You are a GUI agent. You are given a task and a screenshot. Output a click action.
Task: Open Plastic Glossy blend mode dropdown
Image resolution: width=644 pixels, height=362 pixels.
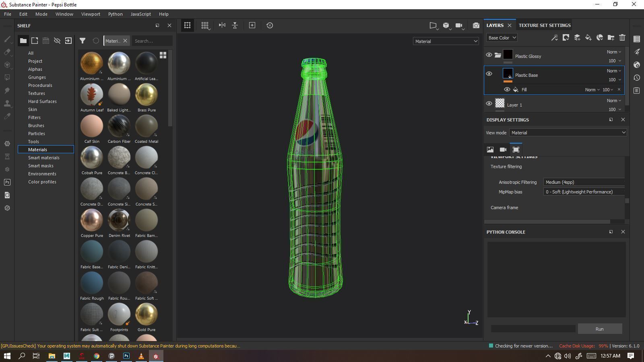614,52
